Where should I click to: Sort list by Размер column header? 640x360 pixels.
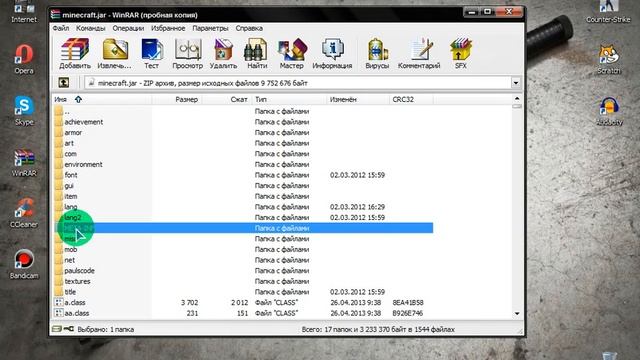pyautogui.click(x=177, y=99)
